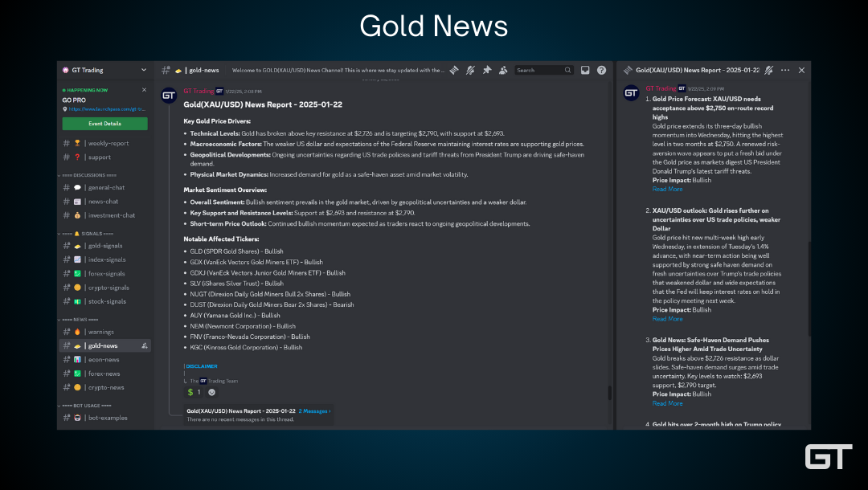Open the econ-news channel
The image size is (868, 490).
(x=104, y=360)
